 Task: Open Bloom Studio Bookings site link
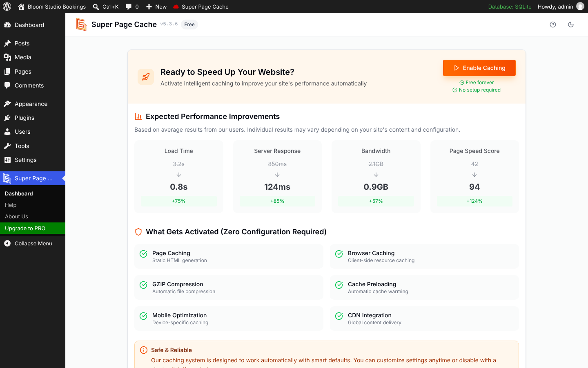point(52,7)
